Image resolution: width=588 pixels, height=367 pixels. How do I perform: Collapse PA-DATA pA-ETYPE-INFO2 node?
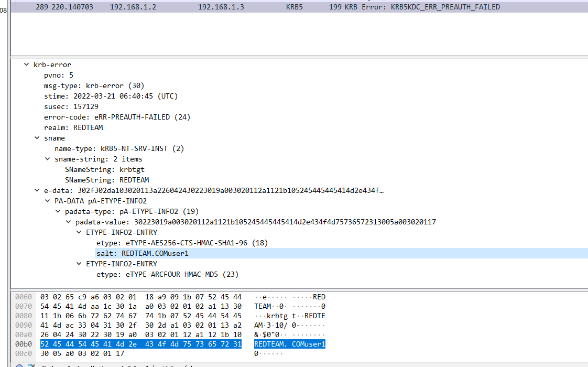click(x=47, y=201)
